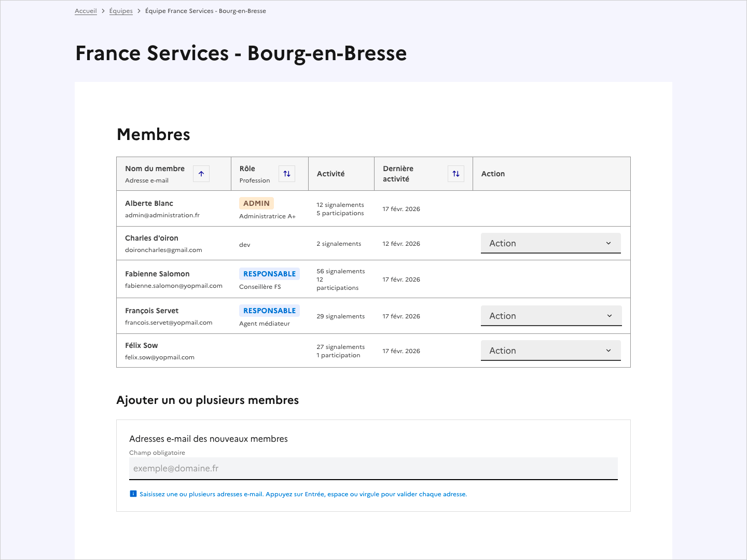Click the new members email input field

[x=373, y=468]
